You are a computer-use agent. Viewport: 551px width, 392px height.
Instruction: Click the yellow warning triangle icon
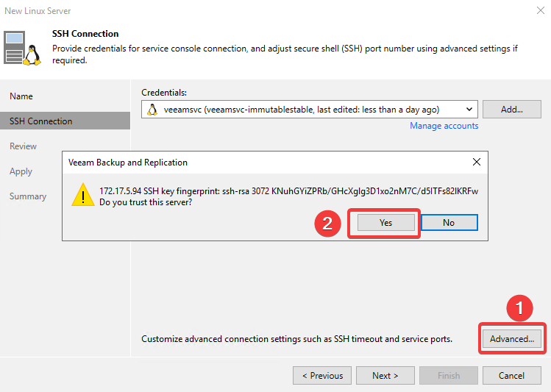coord(83,195)
